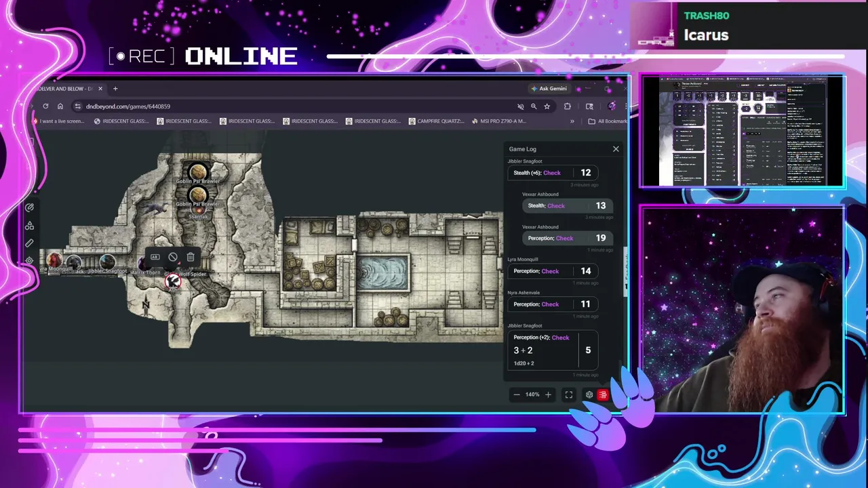Bookmark this page with star icon

[x=547, y=106]
